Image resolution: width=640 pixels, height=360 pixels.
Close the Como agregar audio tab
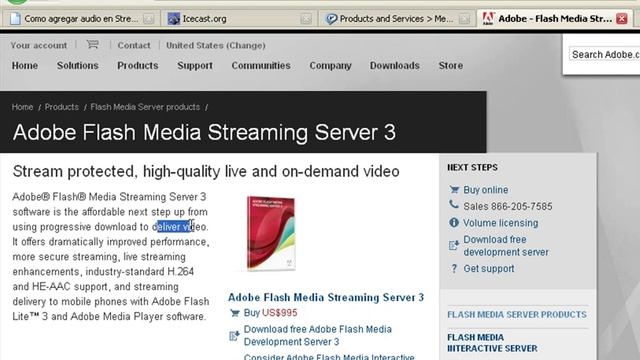click(x=149, y=18)
